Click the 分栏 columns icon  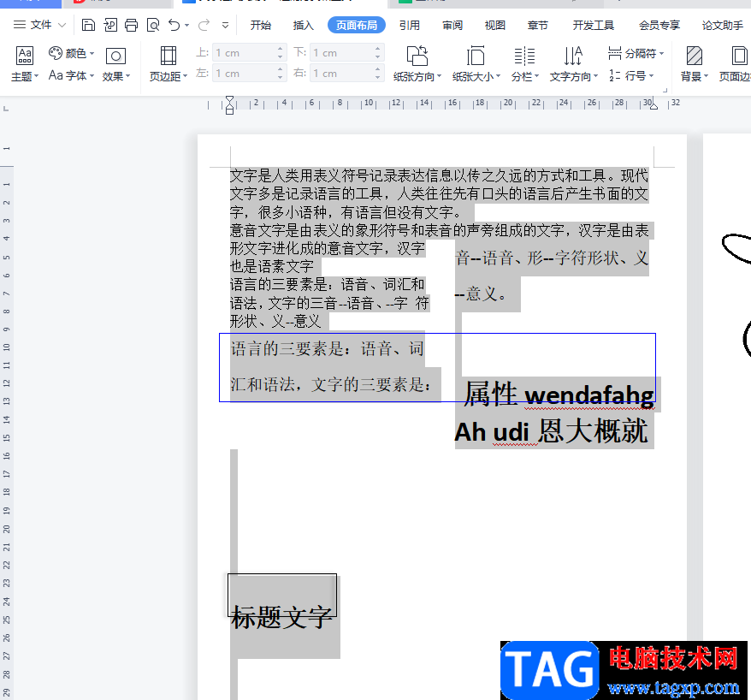click(524, 56)
